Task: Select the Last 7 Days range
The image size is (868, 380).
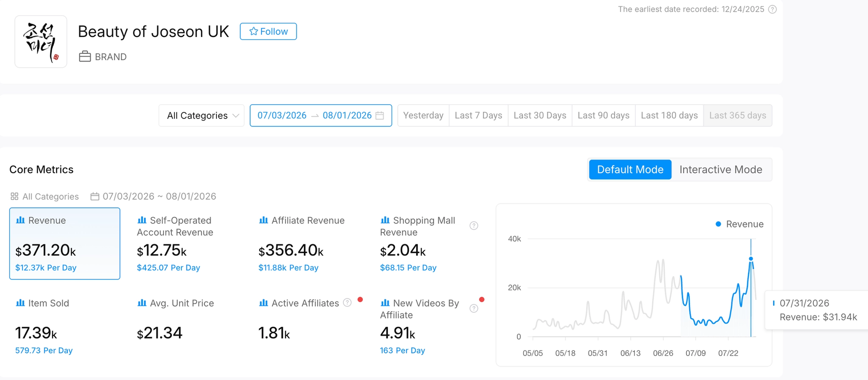Action: pyautogui.click(x=478, y=116)
